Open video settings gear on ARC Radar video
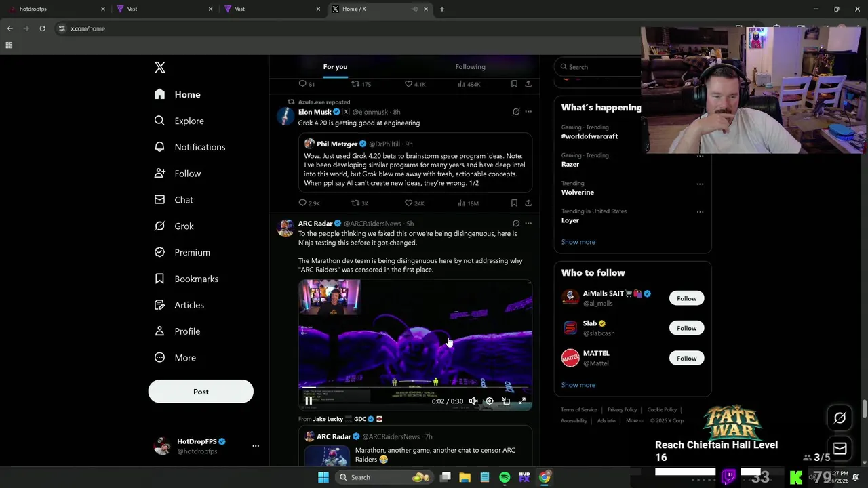The width and height of the screenshot is (868, 488). click(x=490, y=401)
